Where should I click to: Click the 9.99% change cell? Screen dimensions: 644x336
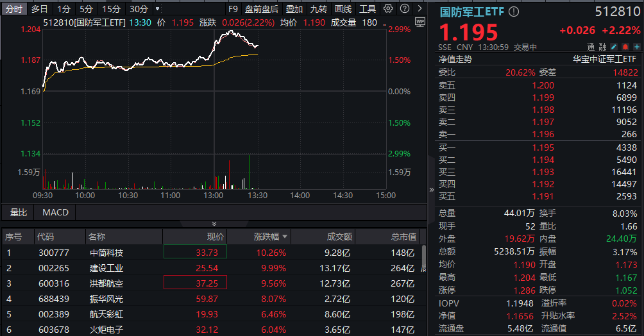273,268
